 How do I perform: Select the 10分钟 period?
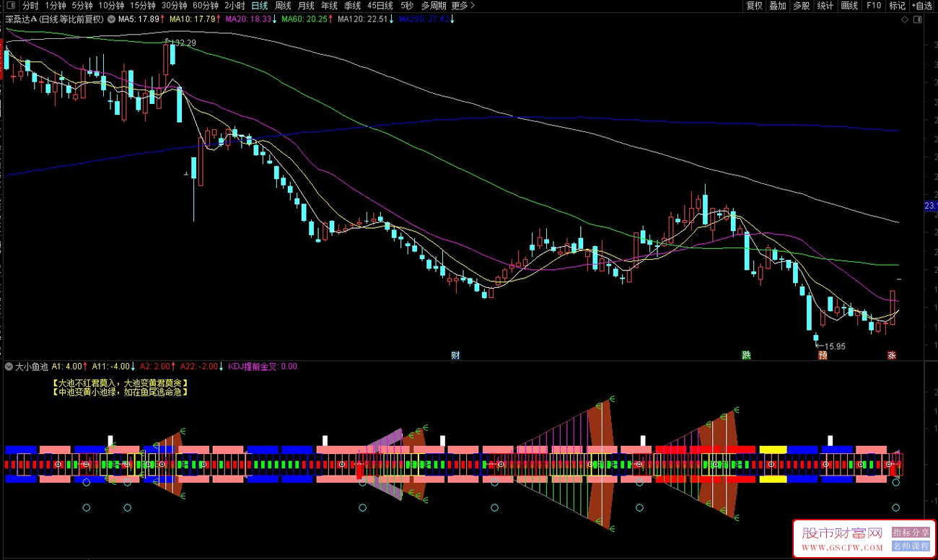pyautogui.click(x=111, y=6)
